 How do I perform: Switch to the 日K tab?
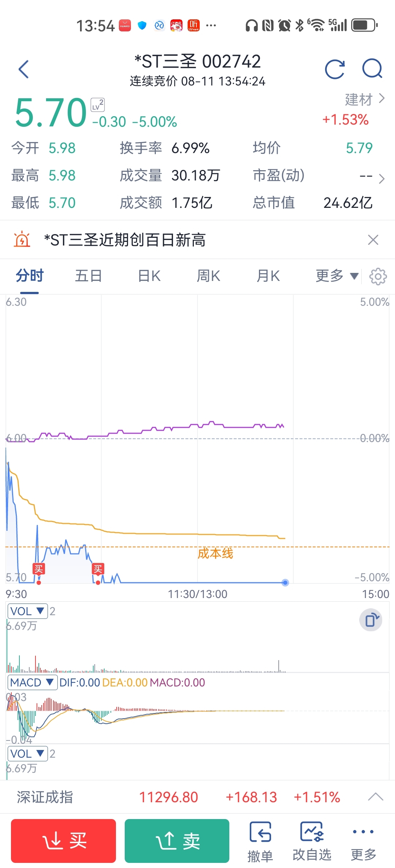tap(149, 276)
